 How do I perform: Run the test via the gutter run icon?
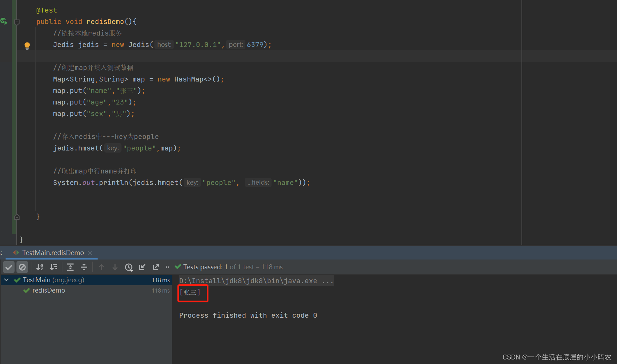[4, 21]
